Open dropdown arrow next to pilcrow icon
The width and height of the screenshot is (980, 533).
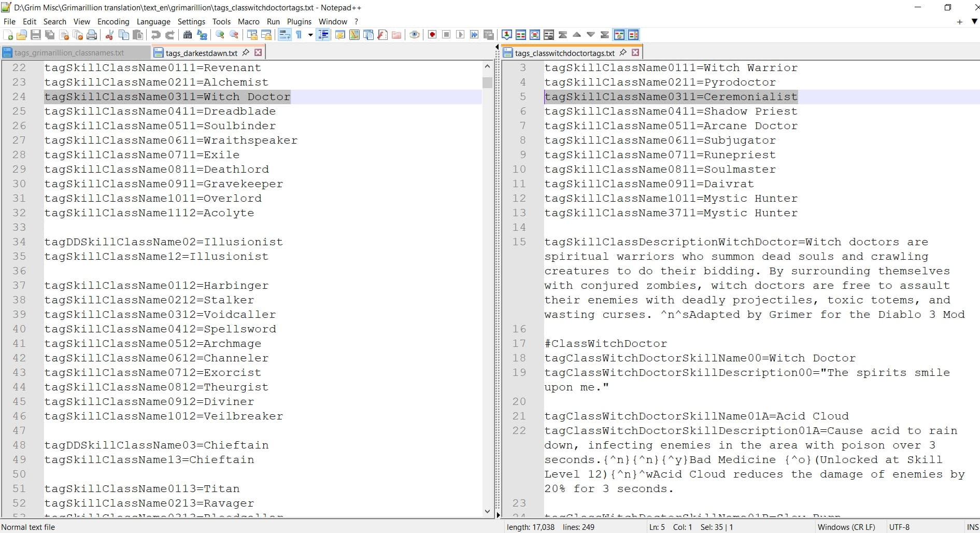tap(310, 35)
